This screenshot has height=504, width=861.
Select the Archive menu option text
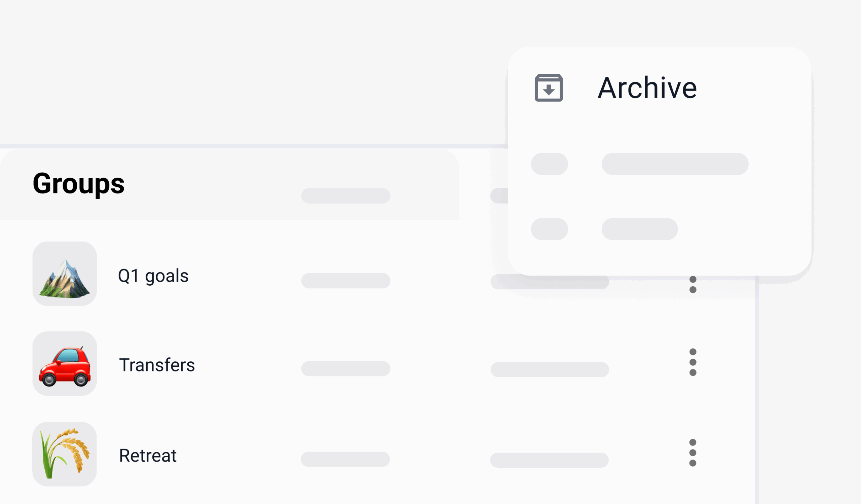(647, 88)
